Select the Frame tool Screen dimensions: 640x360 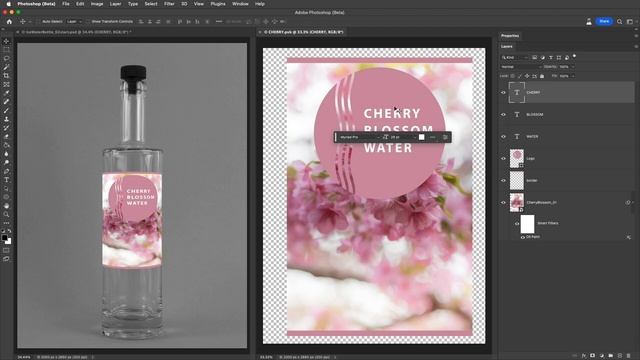point(6,84)
